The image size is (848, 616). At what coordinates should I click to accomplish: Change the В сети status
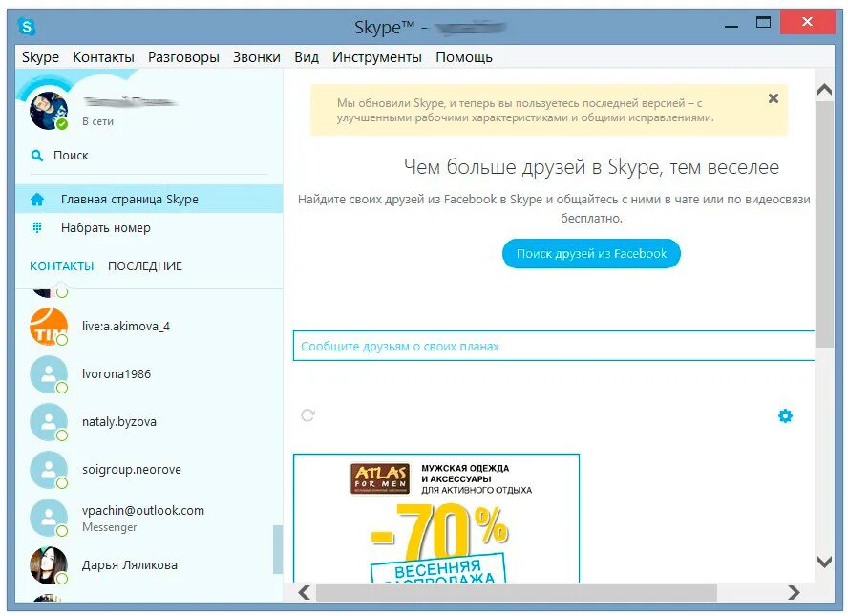click(x=98, y=121)
